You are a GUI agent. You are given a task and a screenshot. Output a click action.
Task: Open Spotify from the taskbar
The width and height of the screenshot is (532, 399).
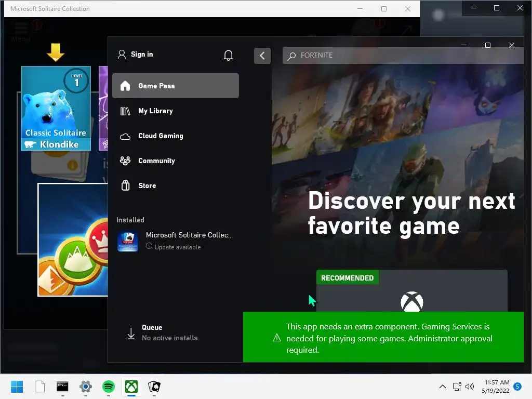click(109, 387)
